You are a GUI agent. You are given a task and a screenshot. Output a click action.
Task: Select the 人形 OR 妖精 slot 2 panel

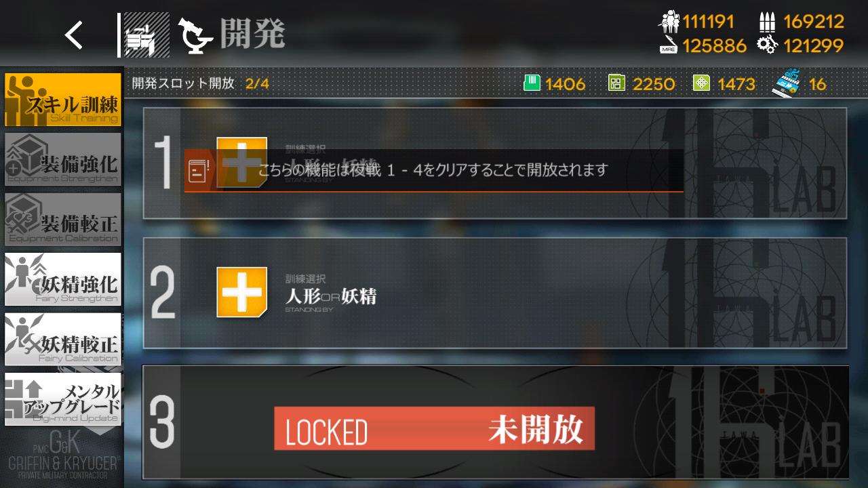pyautogui.click(x=495, y=293)
